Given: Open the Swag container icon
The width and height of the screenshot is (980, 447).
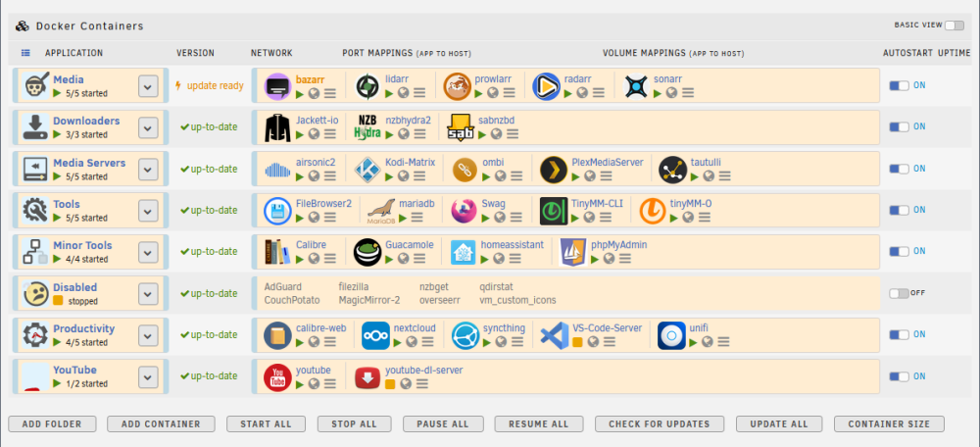Looking at the screenshot, I should (465, 211).
